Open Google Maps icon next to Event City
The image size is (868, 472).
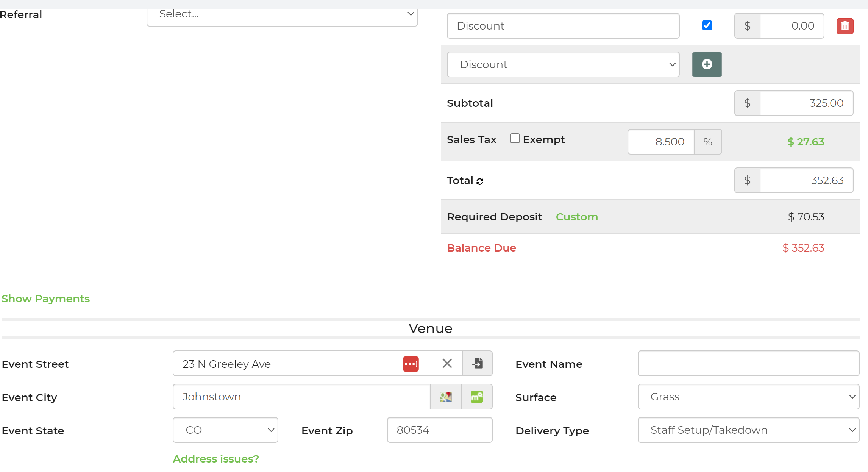(445, 397)
